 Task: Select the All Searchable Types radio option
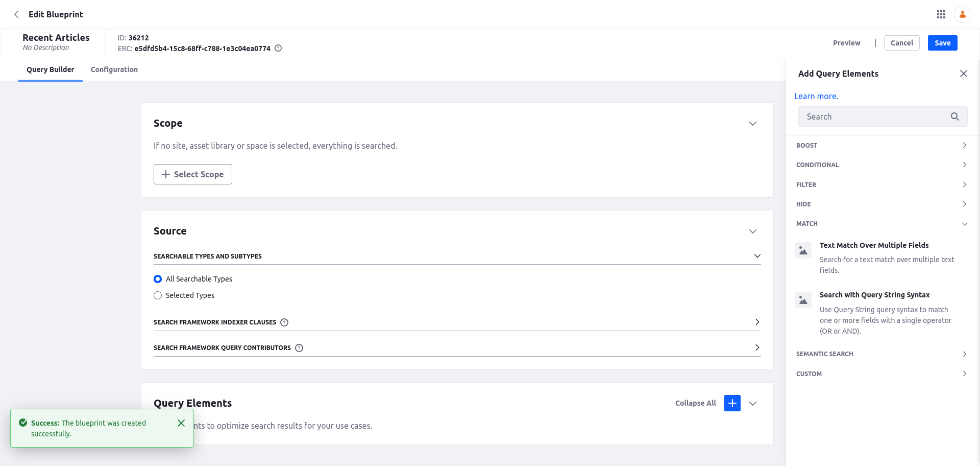158,279
